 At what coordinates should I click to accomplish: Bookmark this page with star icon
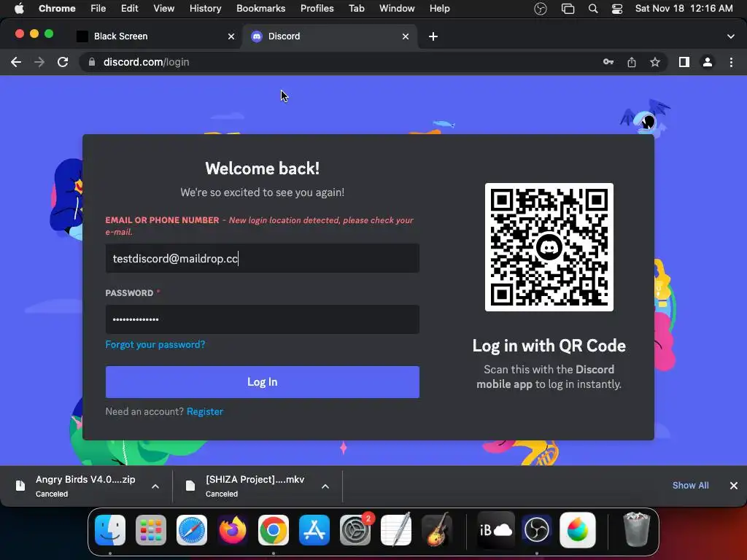[x=655, y=62]
